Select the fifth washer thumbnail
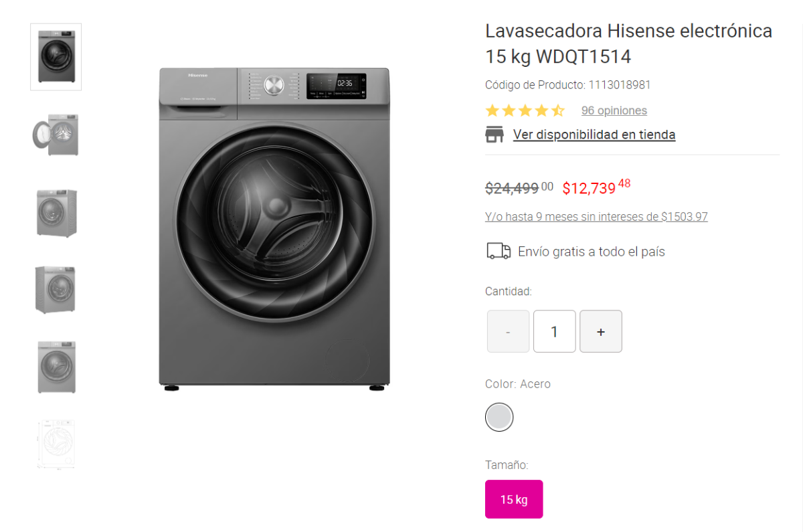This screenshot has height=532, width=803. click(56, 367)
